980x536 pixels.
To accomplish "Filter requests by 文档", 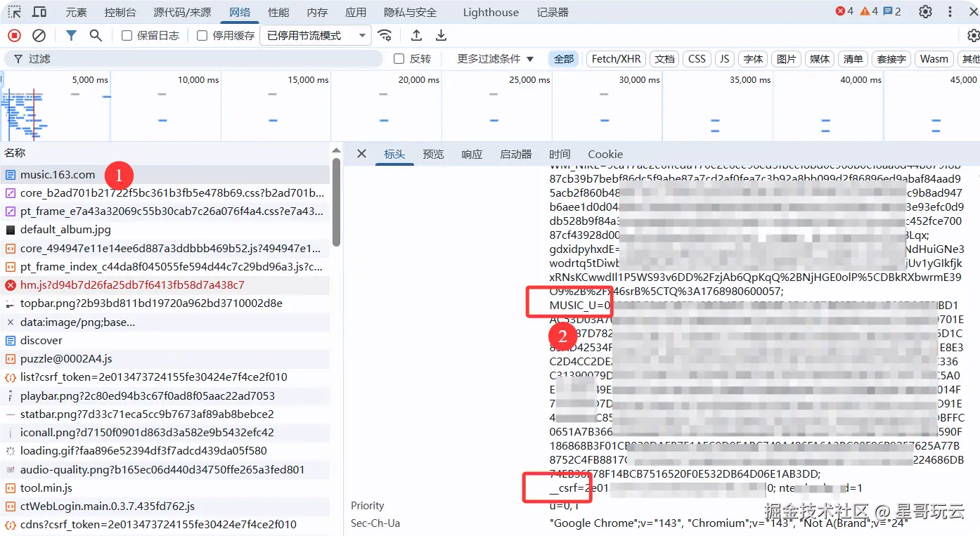I will [664, 59].
